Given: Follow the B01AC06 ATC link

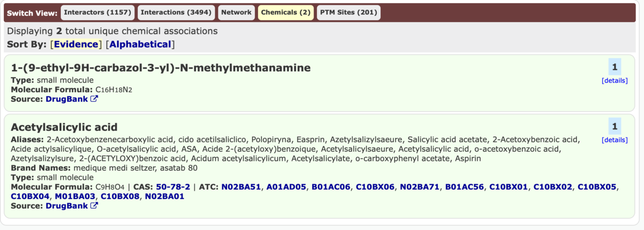Looking at the screenshot, I should 331,187.
